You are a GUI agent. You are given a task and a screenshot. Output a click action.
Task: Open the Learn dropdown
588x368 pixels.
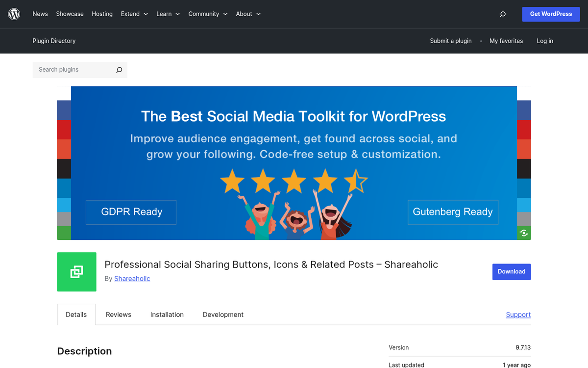[168, 14]
